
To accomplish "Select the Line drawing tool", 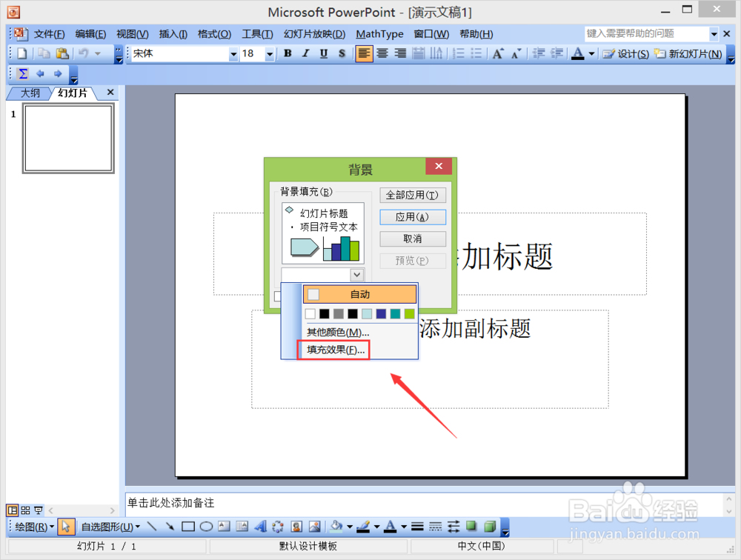I will coord(152,527).
